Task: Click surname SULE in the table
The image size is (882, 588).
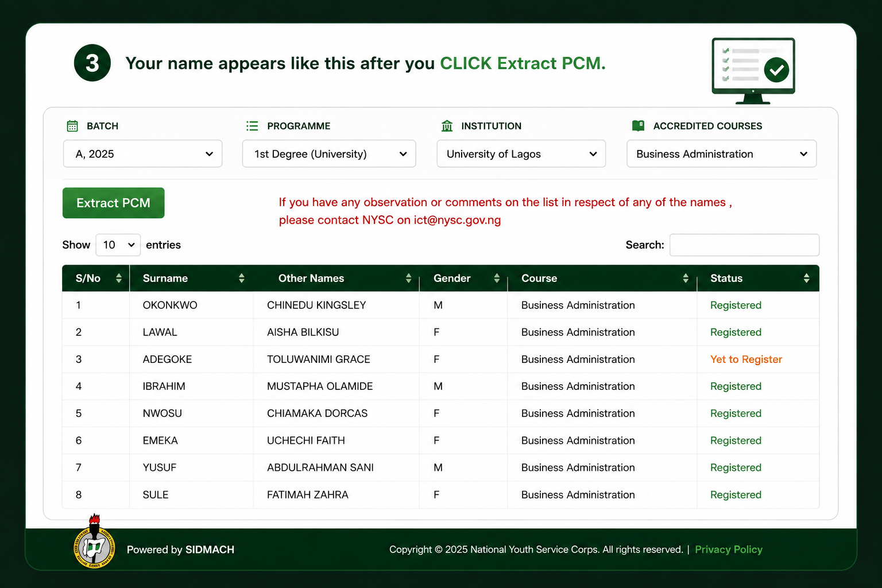Action: (156, 495)
